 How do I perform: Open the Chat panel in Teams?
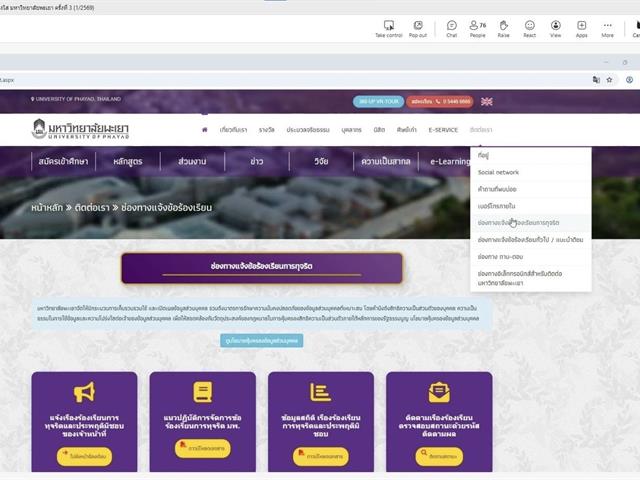(x=451, y=27)
